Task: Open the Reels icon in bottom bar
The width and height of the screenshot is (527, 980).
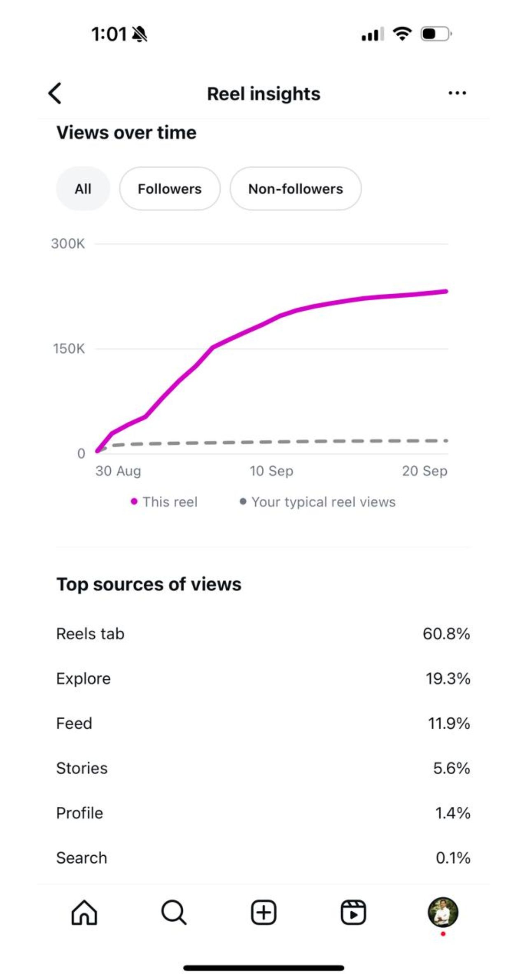Action: coord(353,912)
